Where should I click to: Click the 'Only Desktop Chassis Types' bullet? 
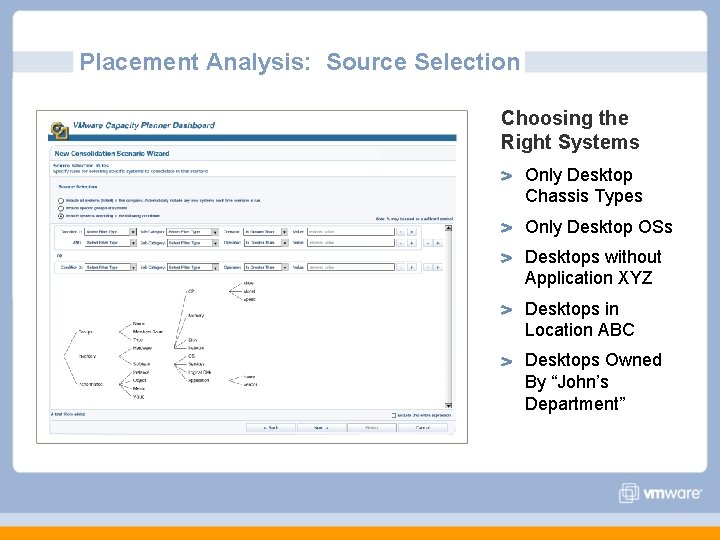[x=584, y=186]
